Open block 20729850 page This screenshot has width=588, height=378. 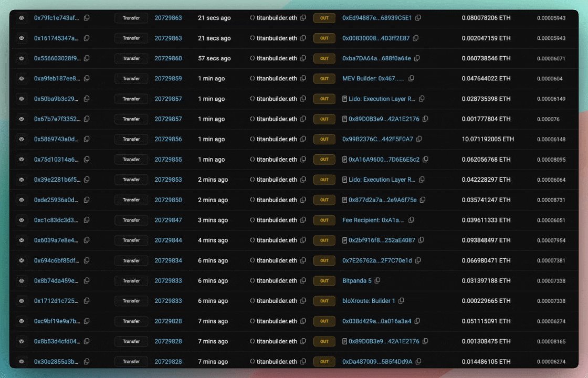(x=168, y=200)
